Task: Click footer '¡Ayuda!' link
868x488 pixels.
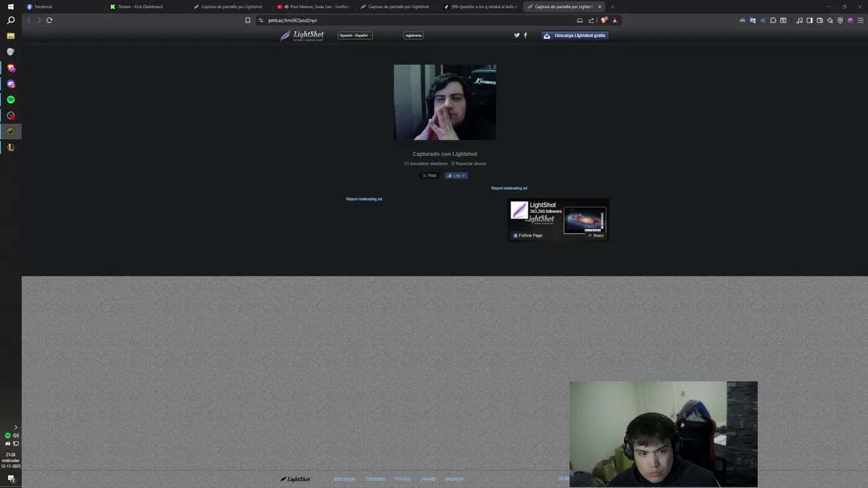Action: 428,479
